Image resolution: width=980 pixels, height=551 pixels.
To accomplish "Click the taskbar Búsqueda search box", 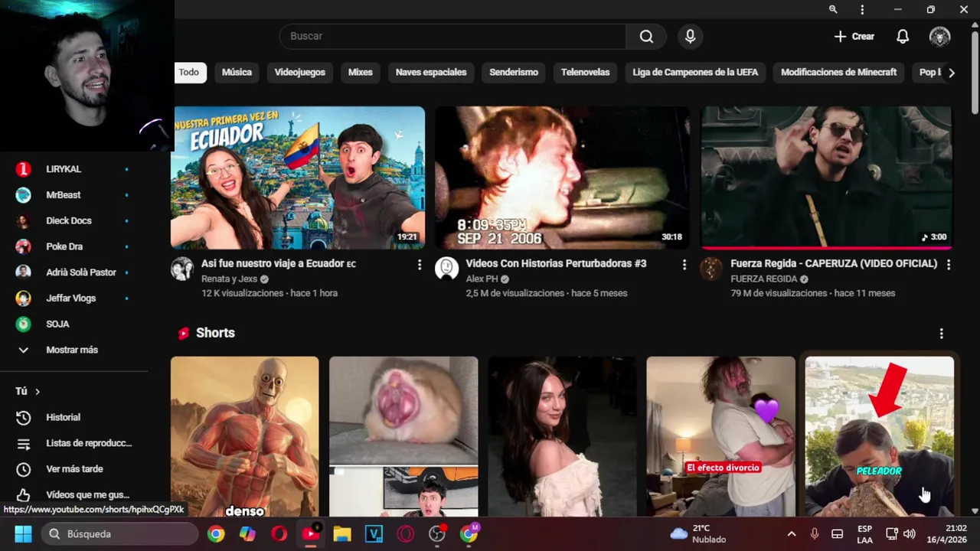I will tap(119, 534).
